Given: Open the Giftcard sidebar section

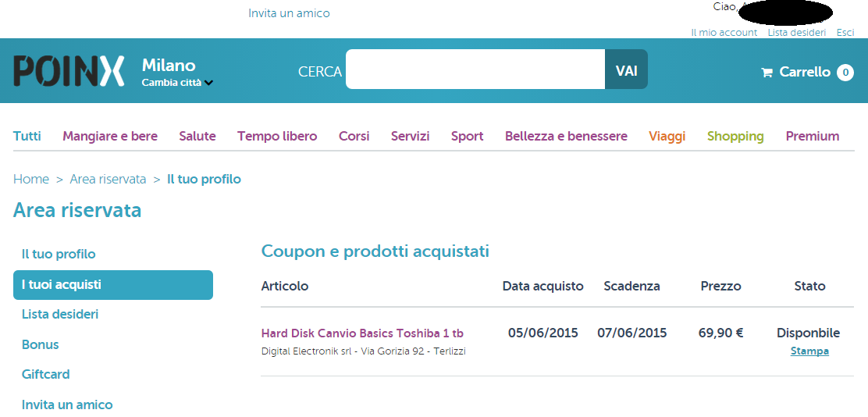Looking at the screenshot, I should (45, 375).
